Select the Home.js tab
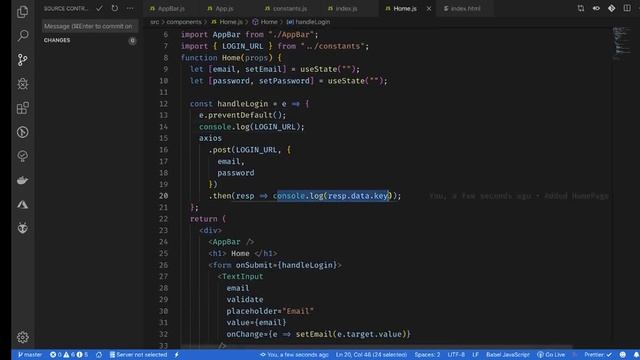 [x=405, y=9]
